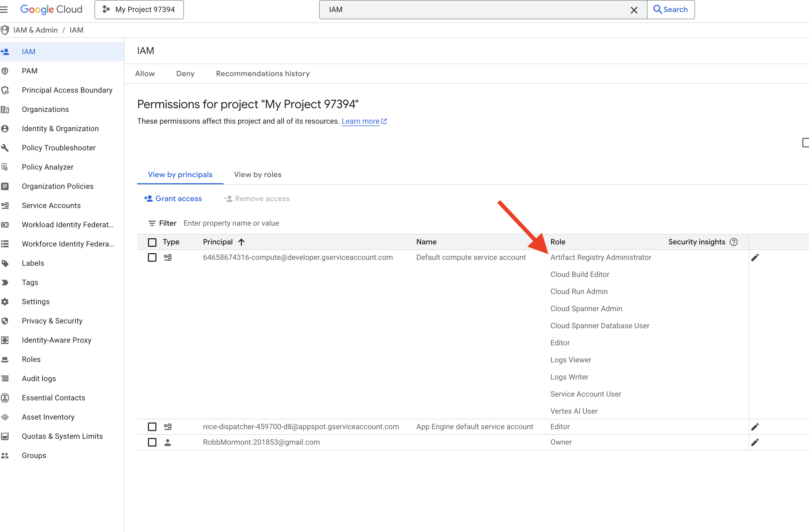The width and height of the screenshot is (809, 532).
Task: Click the Security insights help icon
Action: tap(734, 242)
